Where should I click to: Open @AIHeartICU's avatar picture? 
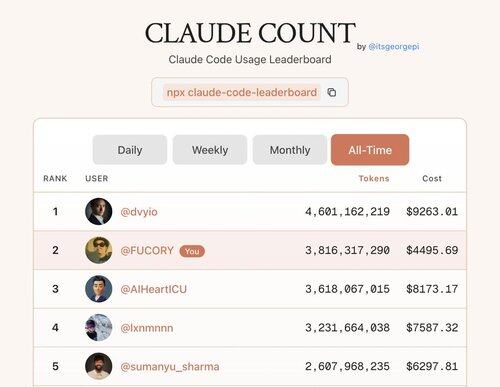[x=99, y=289]
